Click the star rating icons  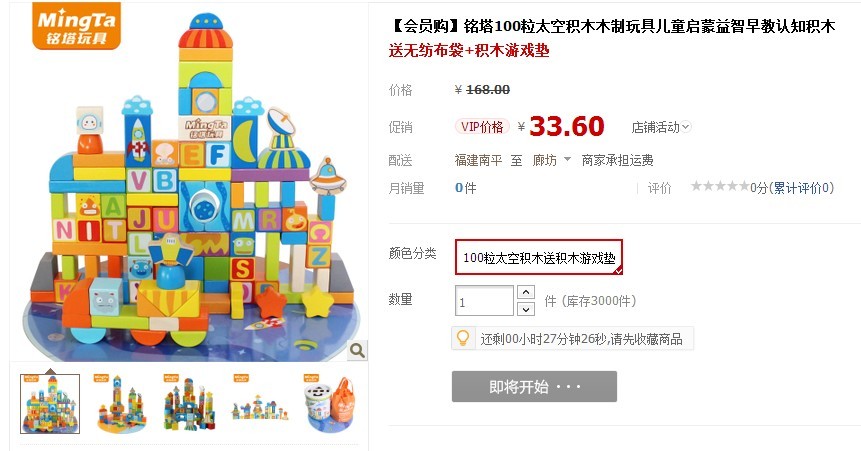click(720, 187)
